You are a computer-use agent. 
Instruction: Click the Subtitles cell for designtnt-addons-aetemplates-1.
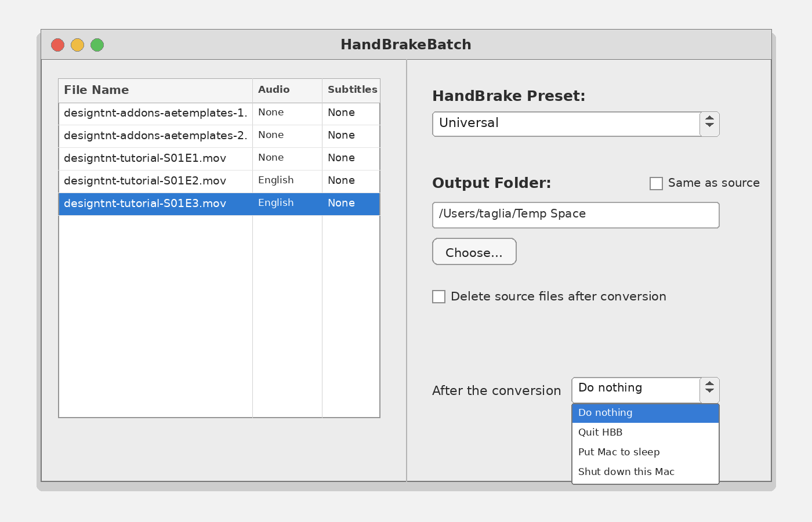351,114
